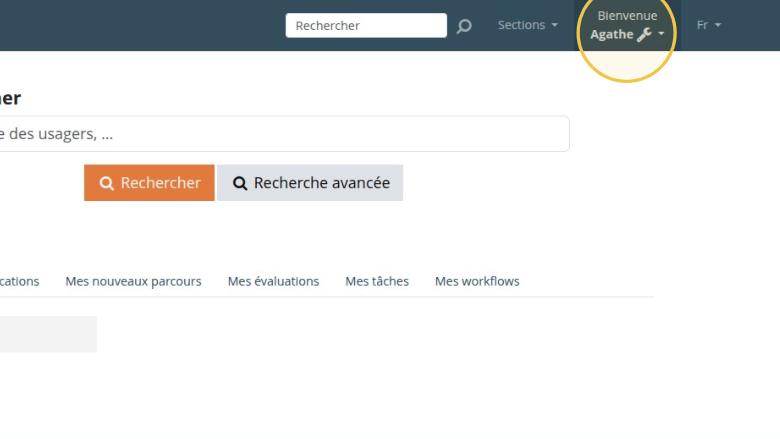The height and width of the screenshot is (439, 780).
Task: Go to the Mes workflows tab
Action: (x=477, y=281)
